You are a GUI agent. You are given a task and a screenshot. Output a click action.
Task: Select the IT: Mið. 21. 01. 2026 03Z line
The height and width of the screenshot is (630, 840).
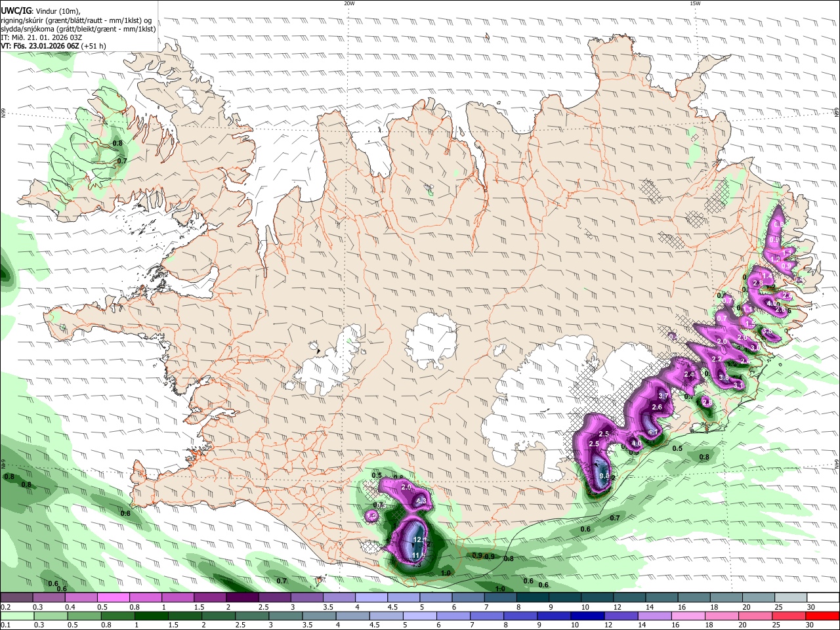(43, 37)
